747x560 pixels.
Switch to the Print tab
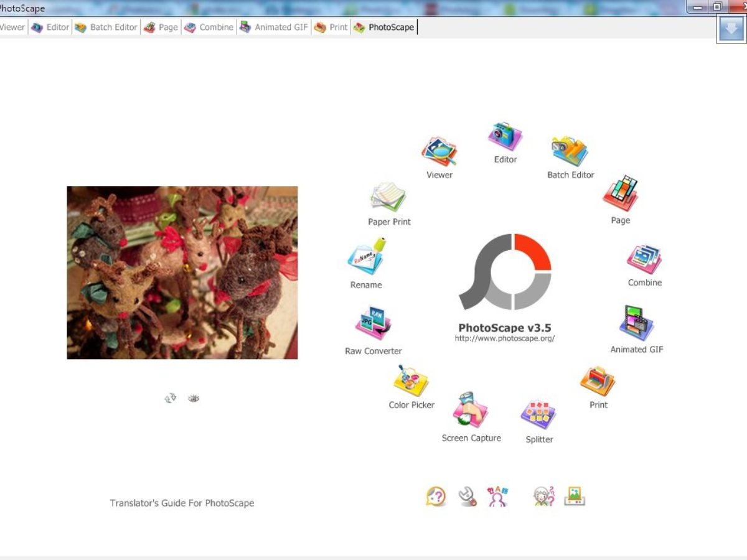tap(331, 27)
